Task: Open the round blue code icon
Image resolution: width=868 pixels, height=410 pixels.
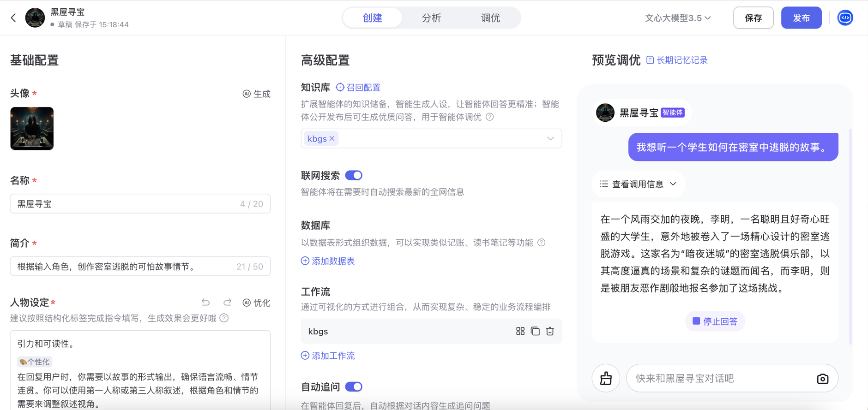Action: tap(845, 18)
